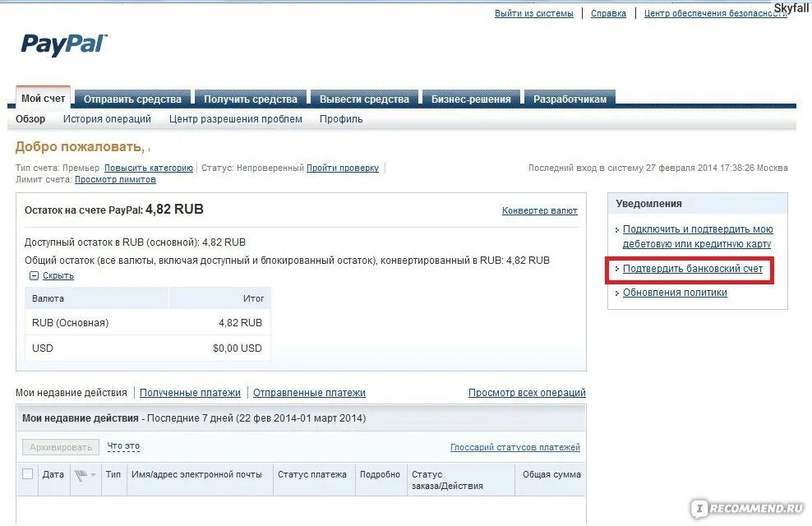Viewport: 812px width, 526px height.
Task: Click the USD currency row label
Action: [43, 348]
